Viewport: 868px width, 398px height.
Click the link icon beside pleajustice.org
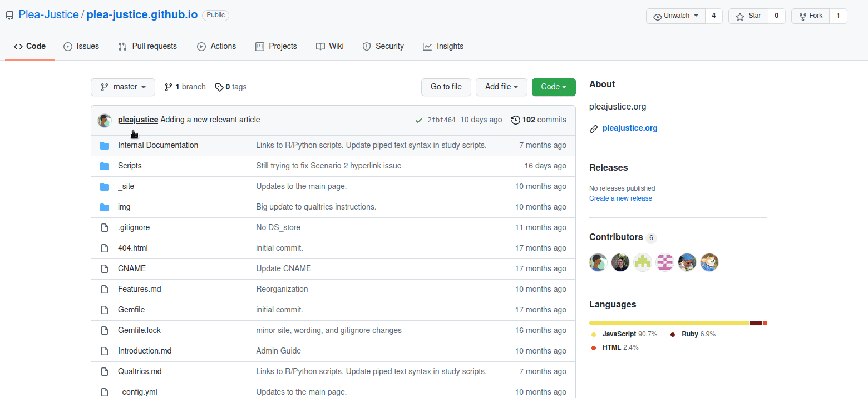tap(594, 129)
